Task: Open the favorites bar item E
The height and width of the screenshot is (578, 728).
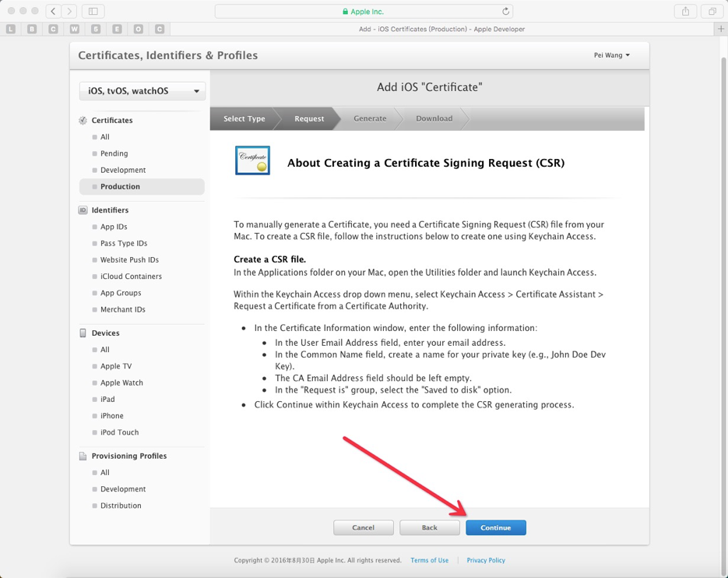Action: 117,29
